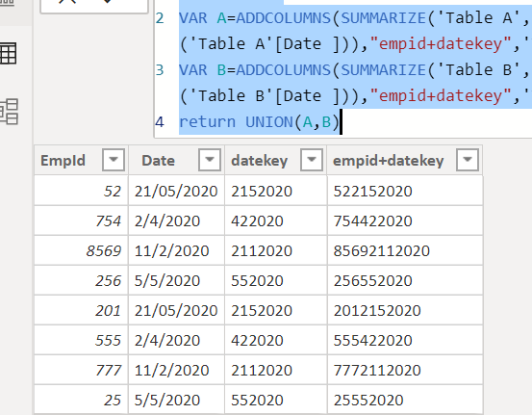The image size is (532, 415).
Task: Click the EmpId cell 52
Action: (x=81, y=191)
